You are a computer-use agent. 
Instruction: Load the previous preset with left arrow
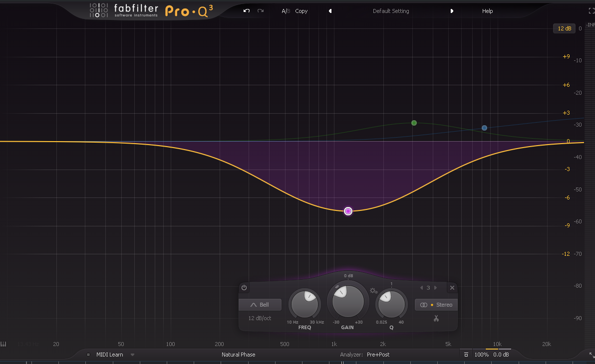(x=330, y=11)
